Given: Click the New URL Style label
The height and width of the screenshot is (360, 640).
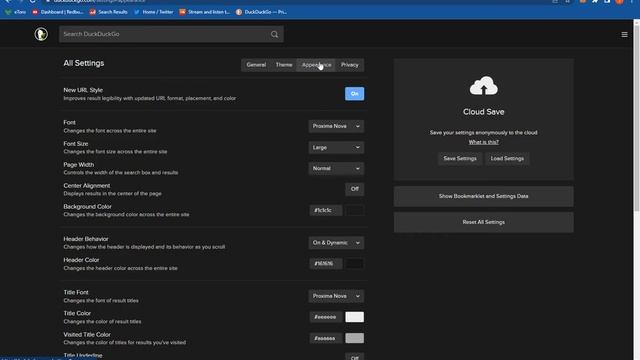Looking at the screenshot, I should click(83, 90).
